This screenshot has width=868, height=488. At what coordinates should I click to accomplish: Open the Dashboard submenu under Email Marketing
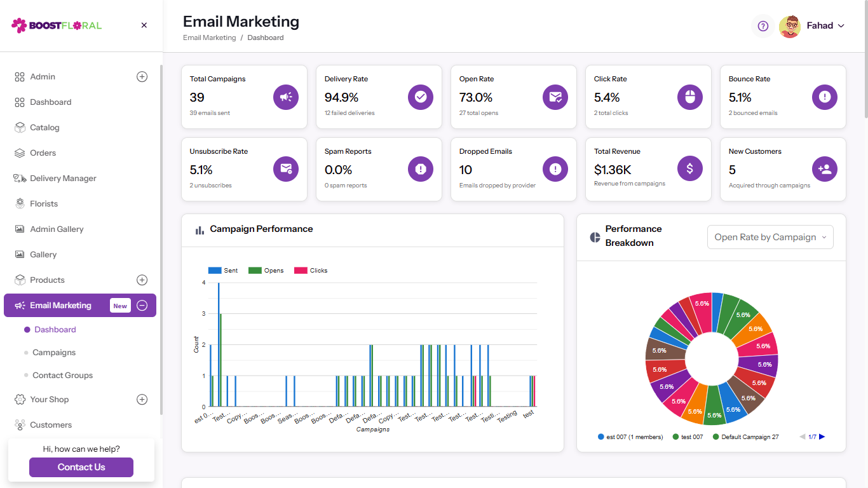[x=55, y=330]
